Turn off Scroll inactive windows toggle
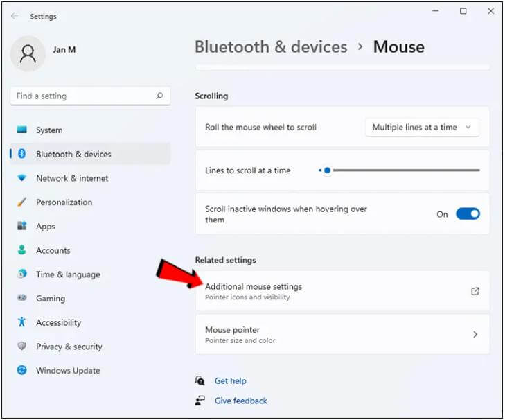Image resolution: width=505 pixels, height=420 pixels. click(x=468, y=213)
